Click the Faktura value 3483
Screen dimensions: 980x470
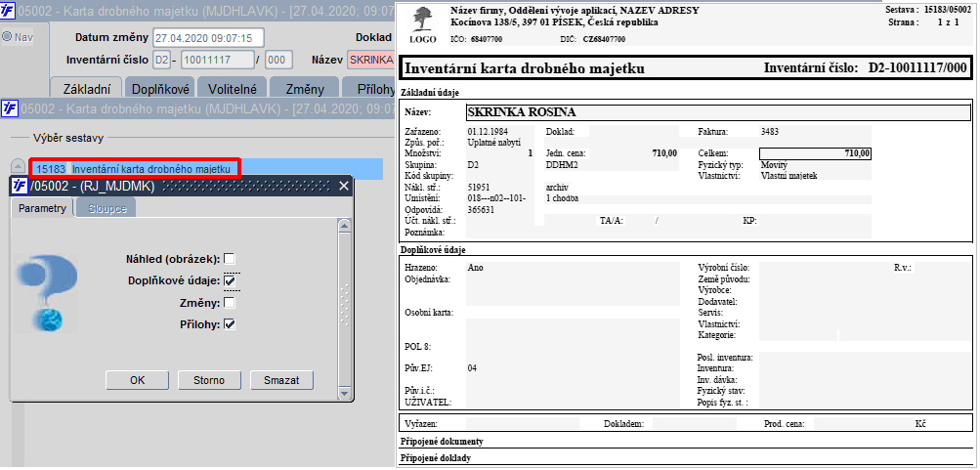(x=769, y=132)
